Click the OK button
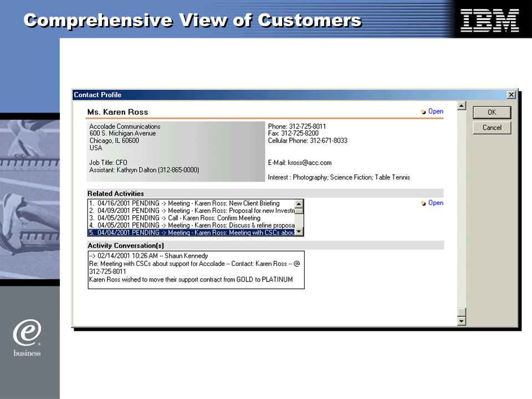532x399 pixels. [x=492, y=112]
